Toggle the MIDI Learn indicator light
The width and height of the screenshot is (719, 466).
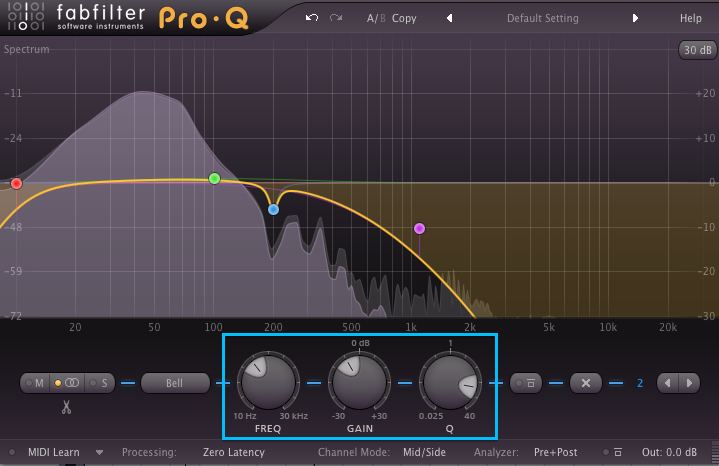pyautogui.click(x=12, y=452)
